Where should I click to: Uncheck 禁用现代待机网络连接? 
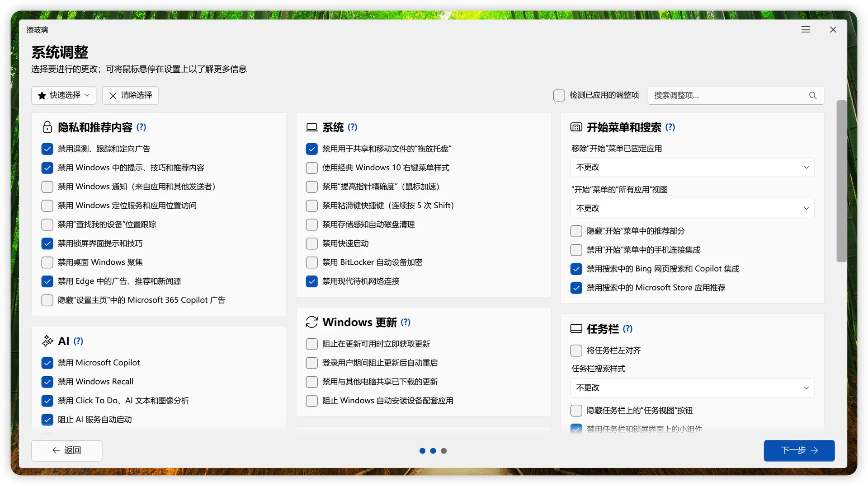311,281
